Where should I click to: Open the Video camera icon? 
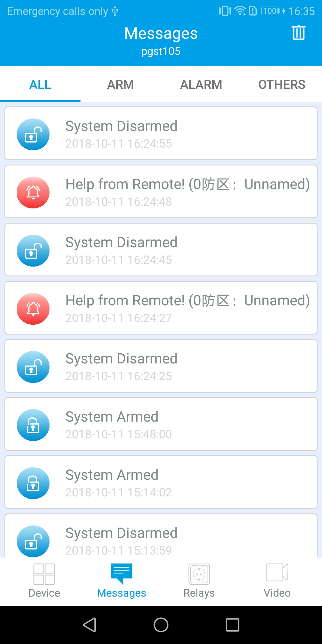coord(277,573)
